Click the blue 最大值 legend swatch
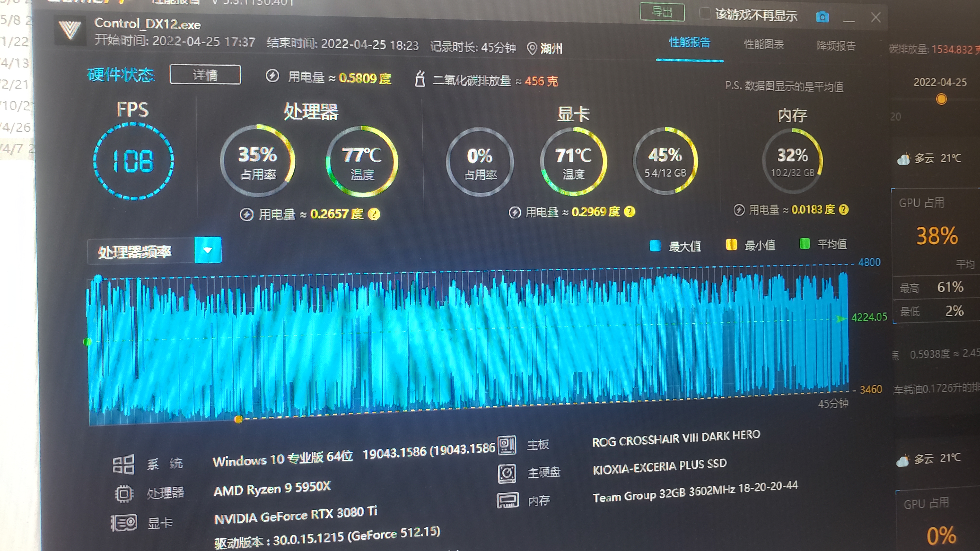Image resolution: width=980 pixels, height=551 pixels. click(x=655, y=246)
